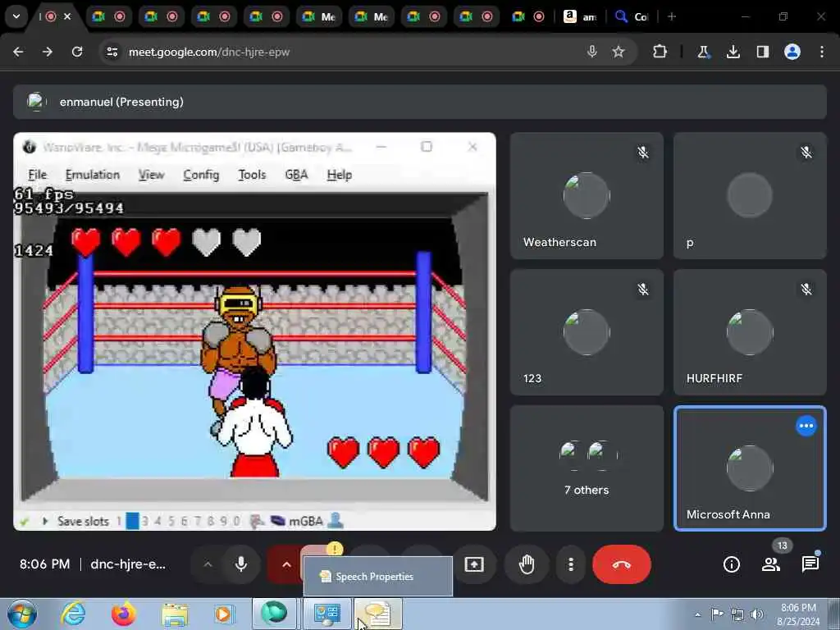Switch to the Amazon browser tab
The image size is (840, 630).
580,16
